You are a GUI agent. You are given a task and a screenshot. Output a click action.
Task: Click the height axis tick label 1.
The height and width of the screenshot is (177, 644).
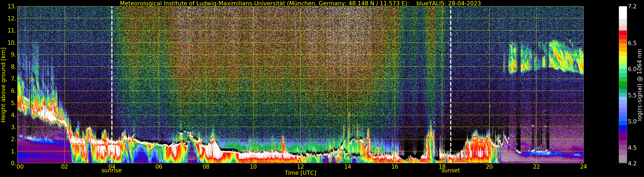(14, 151)
